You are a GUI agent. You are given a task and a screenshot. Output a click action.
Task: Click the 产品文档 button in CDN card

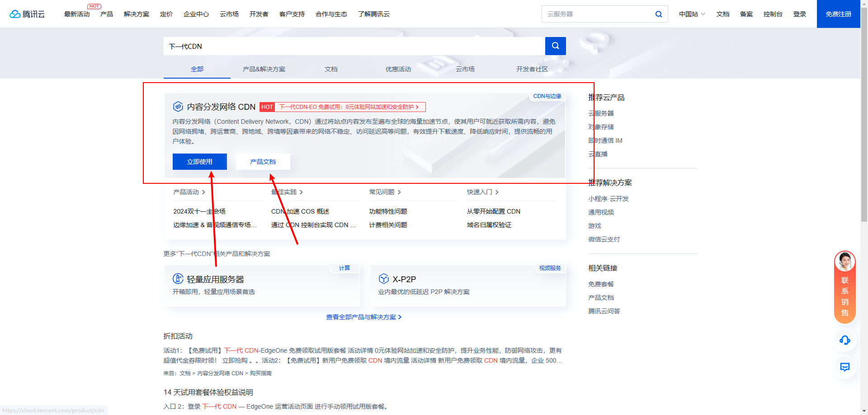coord(263,162)
